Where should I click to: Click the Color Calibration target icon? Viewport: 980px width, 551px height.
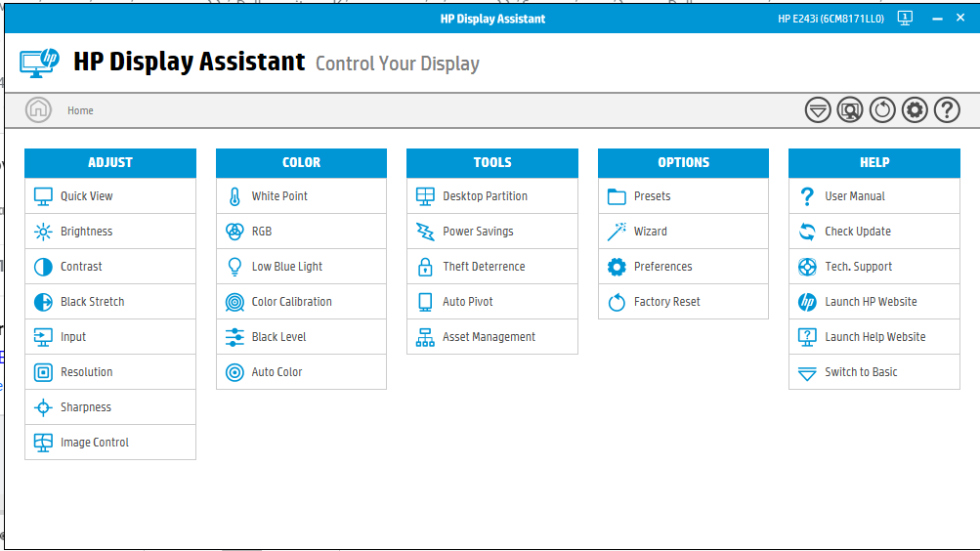click(234, 302)
